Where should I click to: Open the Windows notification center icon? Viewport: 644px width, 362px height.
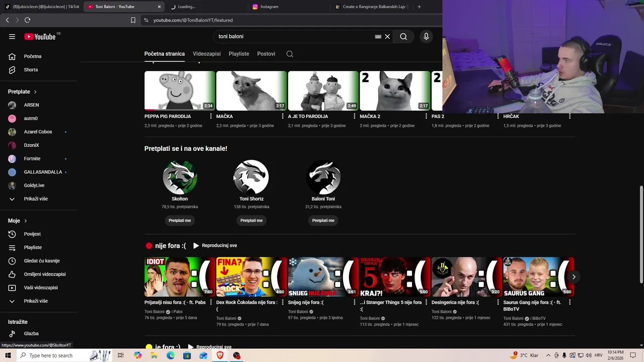click(x=633, y=355)
